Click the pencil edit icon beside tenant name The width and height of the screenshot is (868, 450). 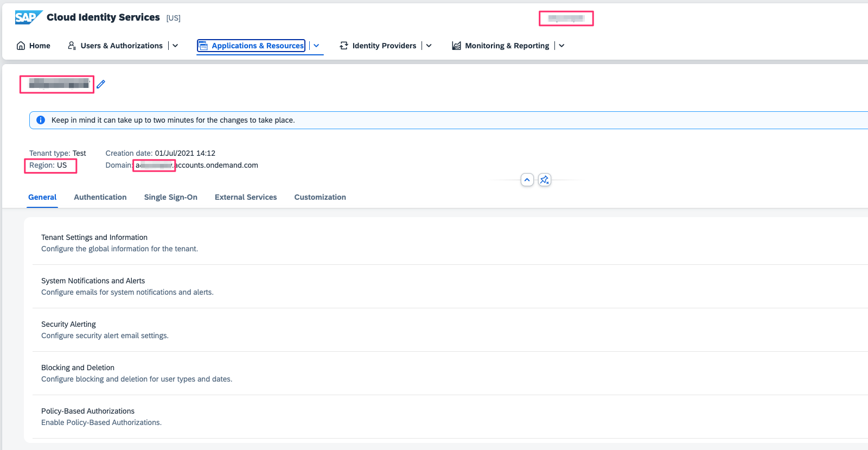click(101, 84)
